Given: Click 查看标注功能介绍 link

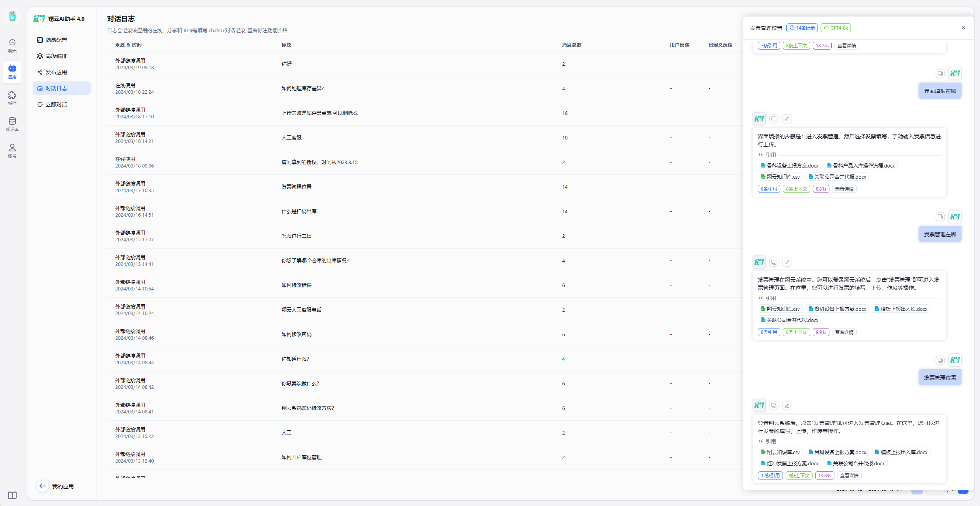Looking at the screenshot, I should (x=267, y=30).
